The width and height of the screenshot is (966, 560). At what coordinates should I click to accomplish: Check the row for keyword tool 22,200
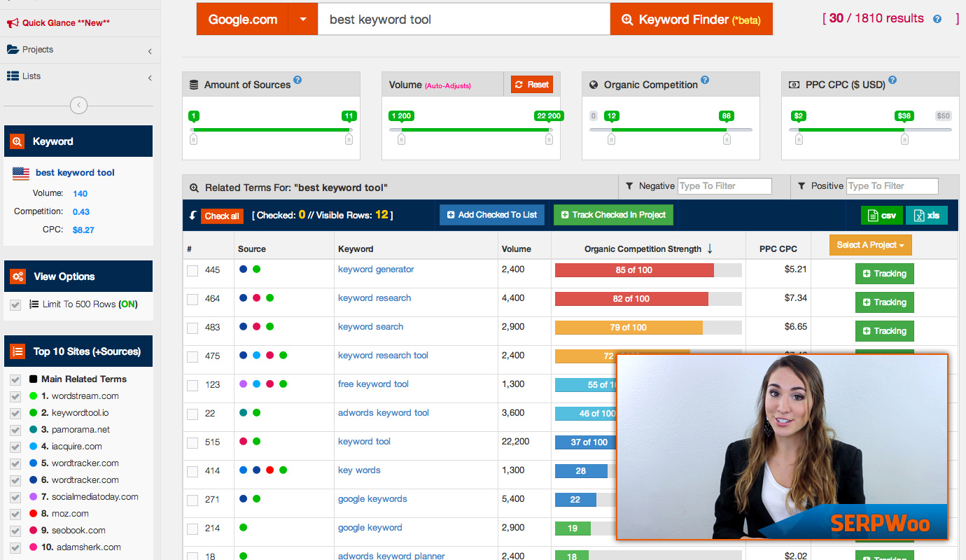click(x=192, y=443)
